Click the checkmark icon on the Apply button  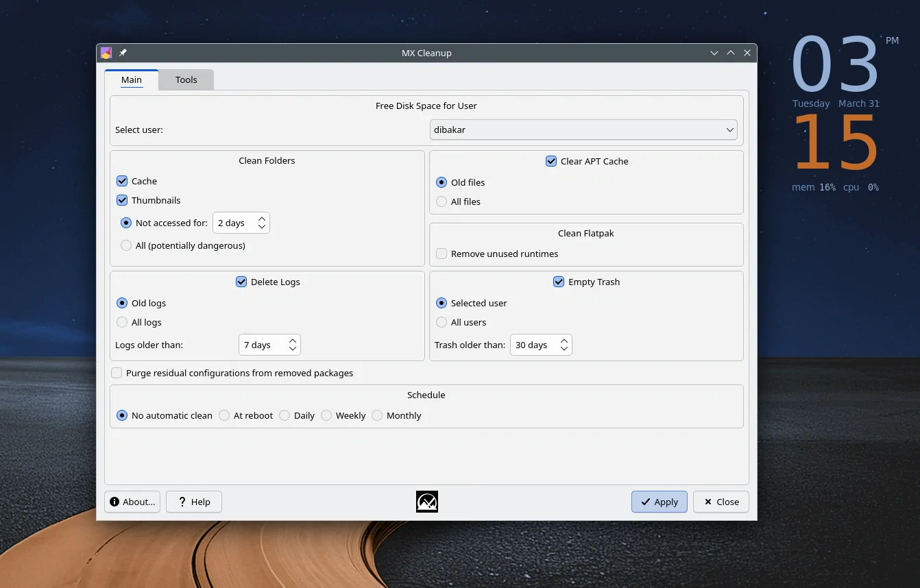[645, 502]
